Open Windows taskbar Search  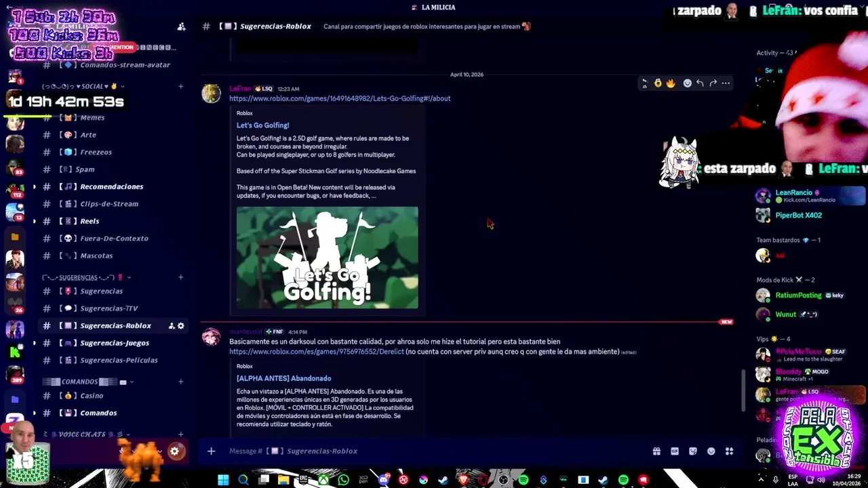(x=243, y=481)
